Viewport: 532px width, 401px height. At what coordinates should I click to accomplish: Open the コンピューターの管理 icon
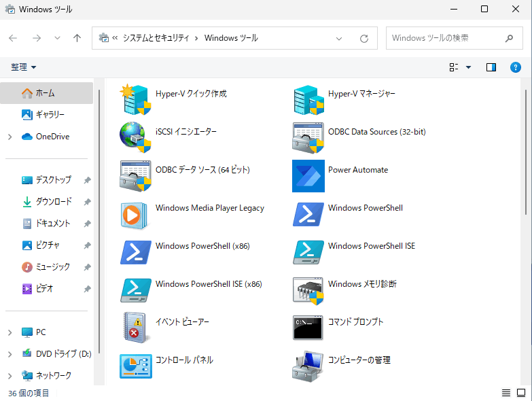pyautogui.click(x=308, y=366)
